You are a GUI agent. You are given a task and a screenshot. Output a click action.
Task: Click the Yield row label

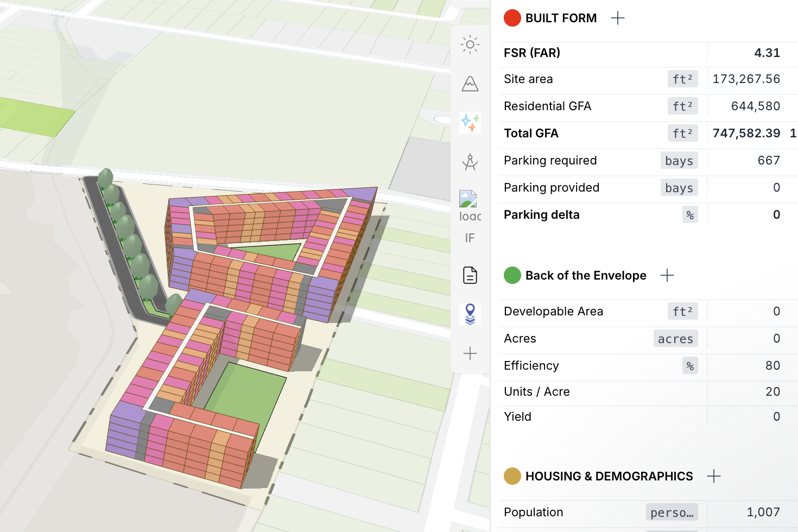click(517, 416)
